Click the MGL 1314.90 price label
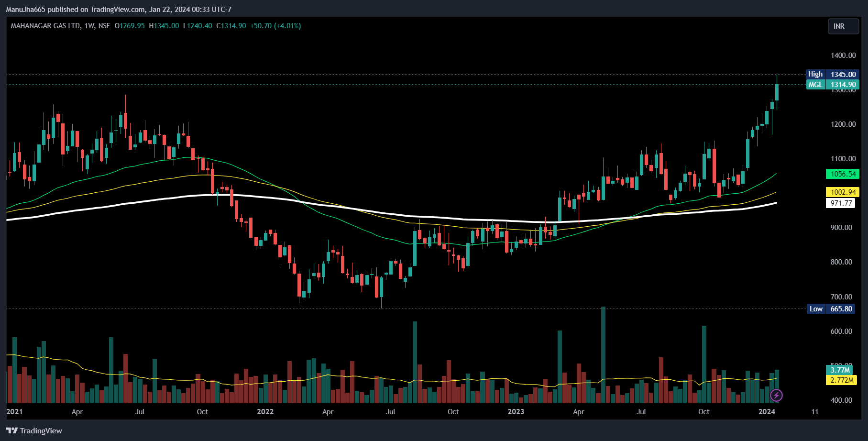868x441 pixels. [833, 84]
